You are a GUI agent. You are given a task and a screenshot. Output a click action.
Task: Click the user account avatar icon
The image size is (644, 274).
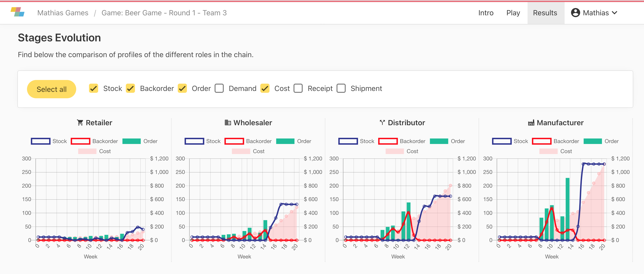click(575, 13)
